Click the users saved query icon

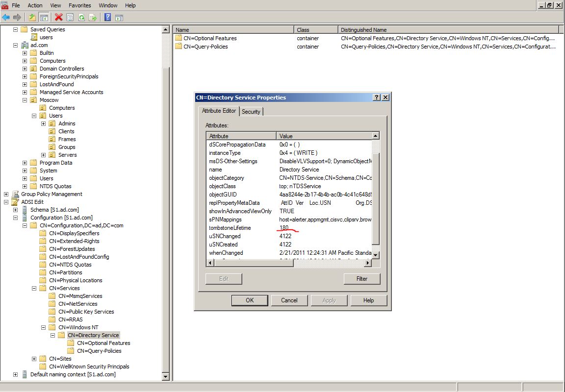pyautogui.click(x=34, y=37)
